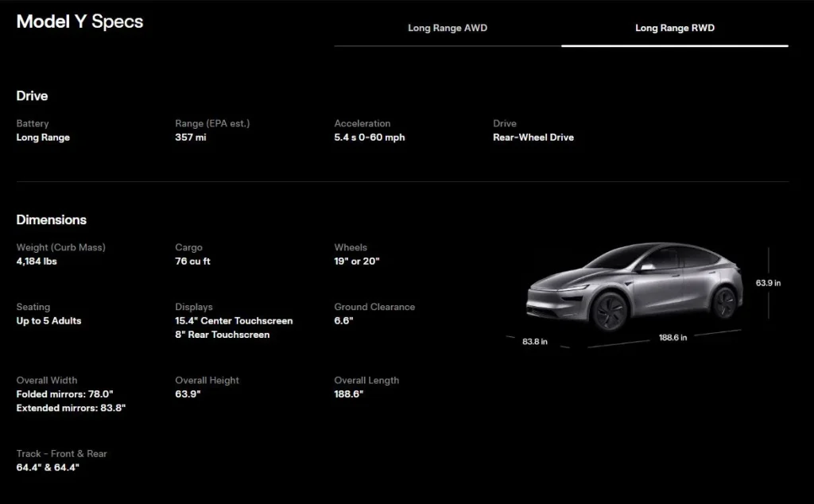Click the Battery label

32,123
